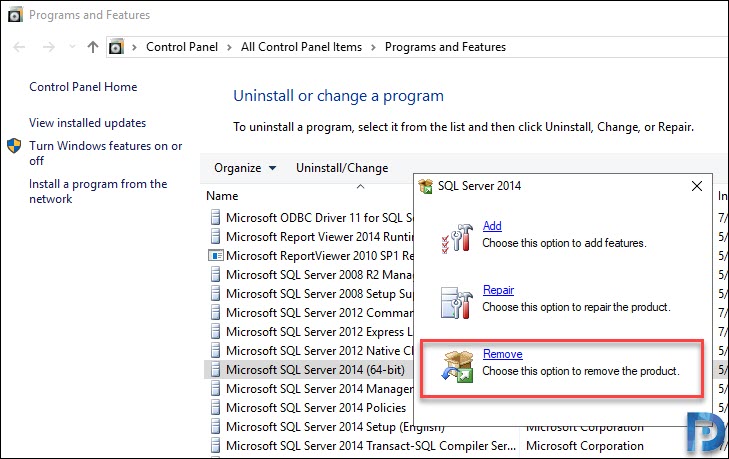Screen dimensions: 729x459
Task: Click the Add link in SQL Server dialog
Action: pyautogui.click(x=492, y=226)
